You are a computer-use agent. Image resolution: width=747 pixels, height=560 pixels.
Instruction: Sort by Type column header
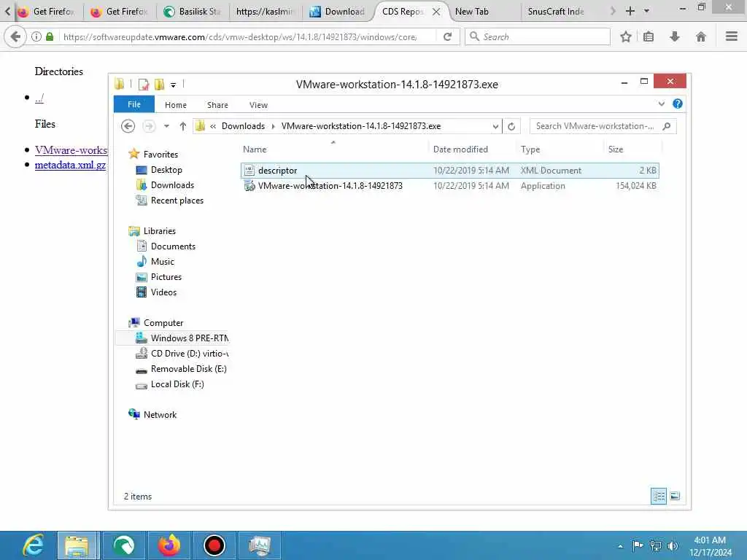click(530, 149)
